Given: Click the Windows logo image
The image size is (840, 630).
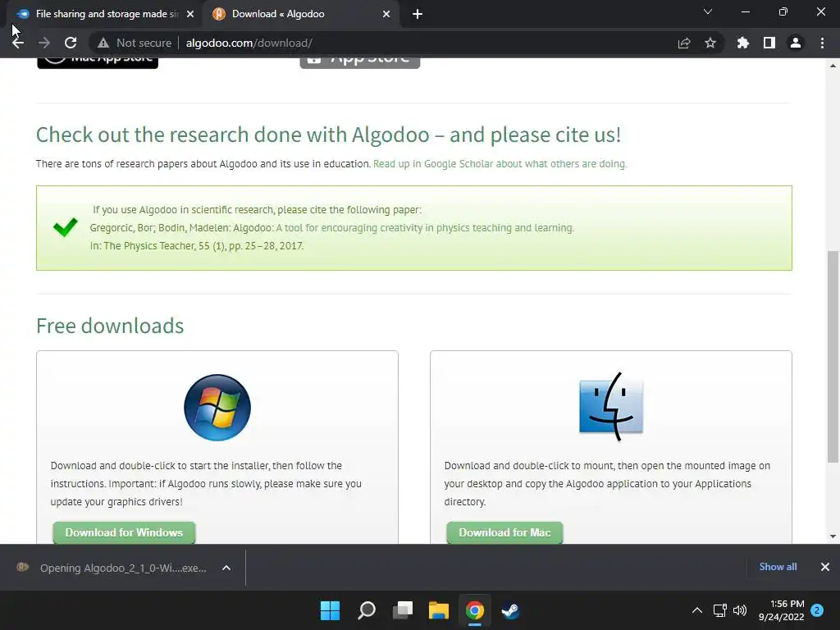Looking at the screenshot, I should (217, 408).
